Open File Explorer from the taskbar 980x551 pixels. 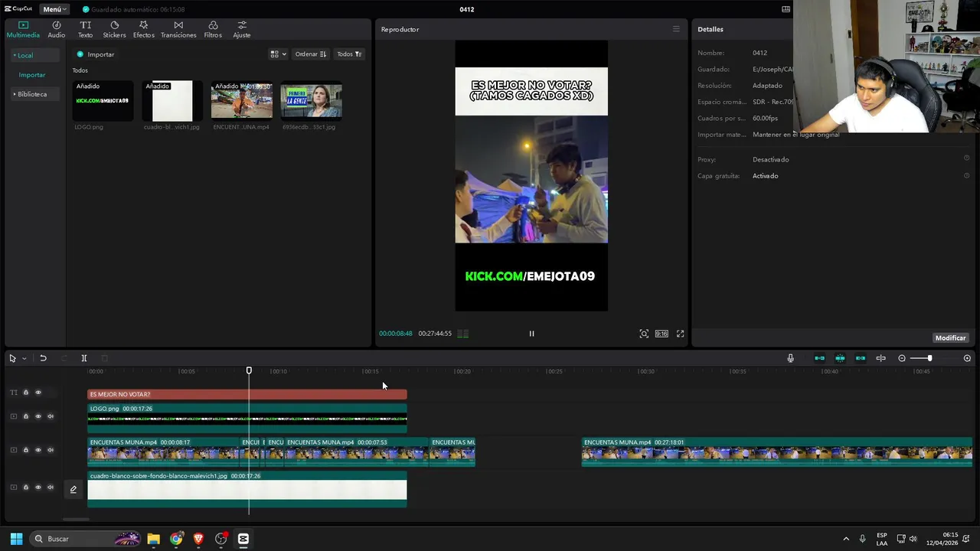[x=154, y=539]
